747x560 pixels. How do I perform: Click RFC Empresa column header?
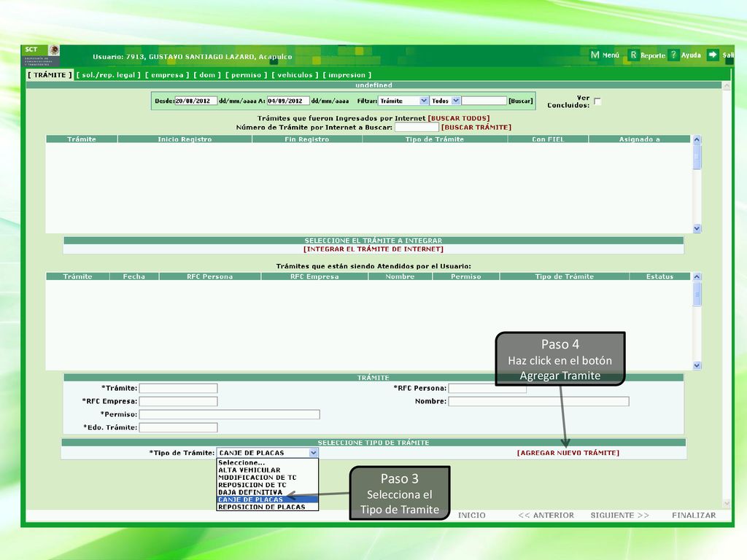pyautogui.click(x=314, y=276)
